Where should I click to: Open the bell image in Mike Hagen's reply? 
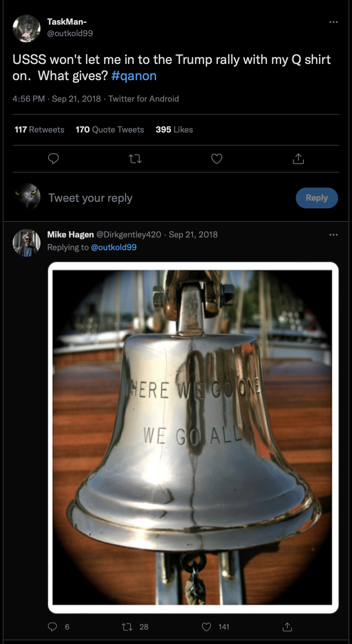tap(193, 438)
